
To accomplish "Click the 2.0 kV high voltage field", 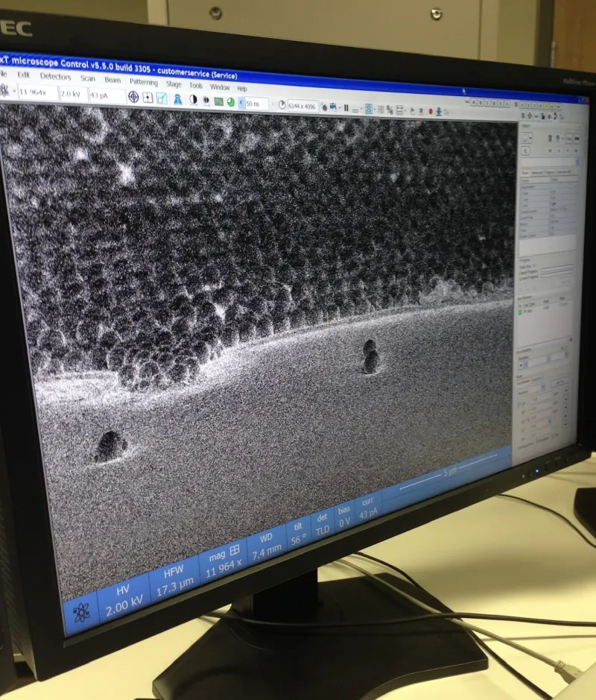I will pyautogui.click(x=73, y=94).
